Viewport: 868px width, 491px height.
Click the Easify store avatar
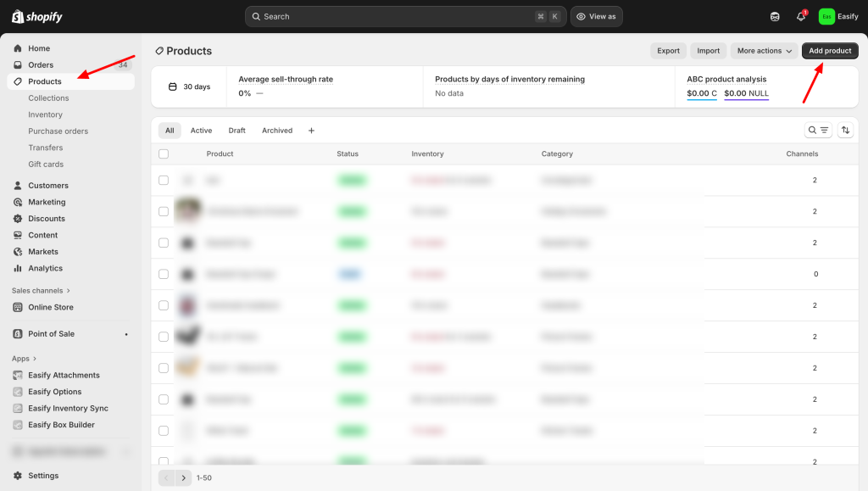pos(826,17)
